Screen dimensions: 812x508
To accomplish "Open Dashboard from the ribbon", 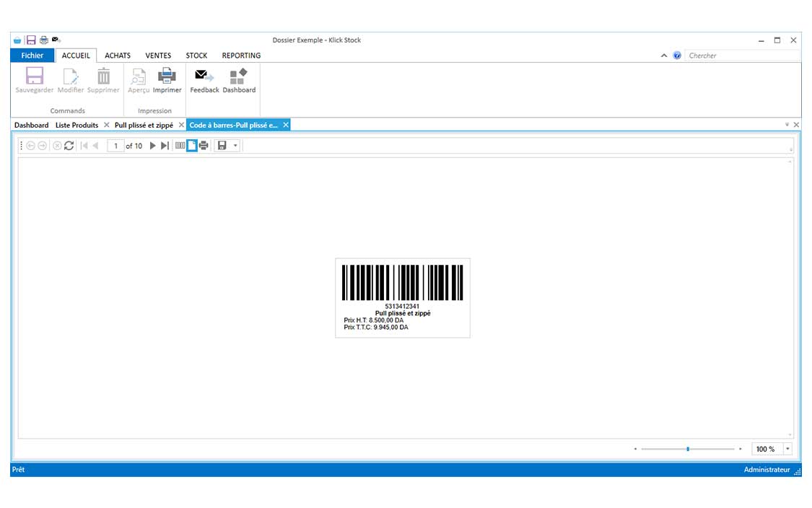I will click(239, 80).
